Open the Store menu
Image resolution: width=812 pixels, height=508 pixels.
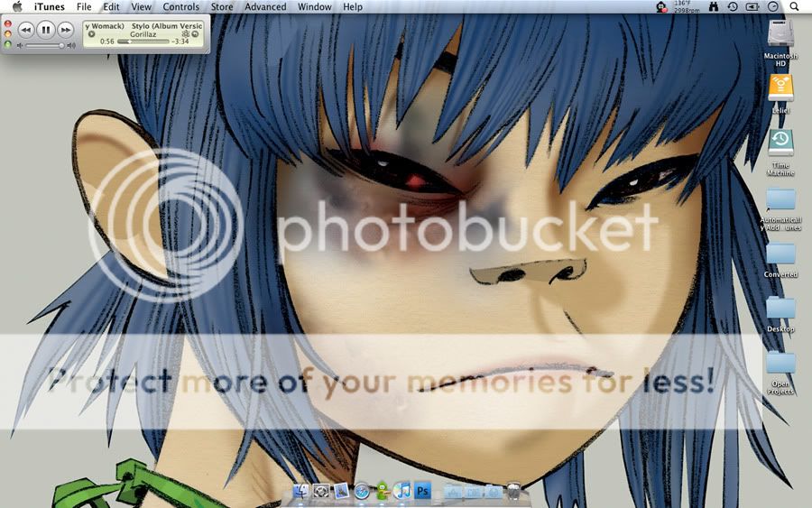pyautogui.click(x=221, y=6)
